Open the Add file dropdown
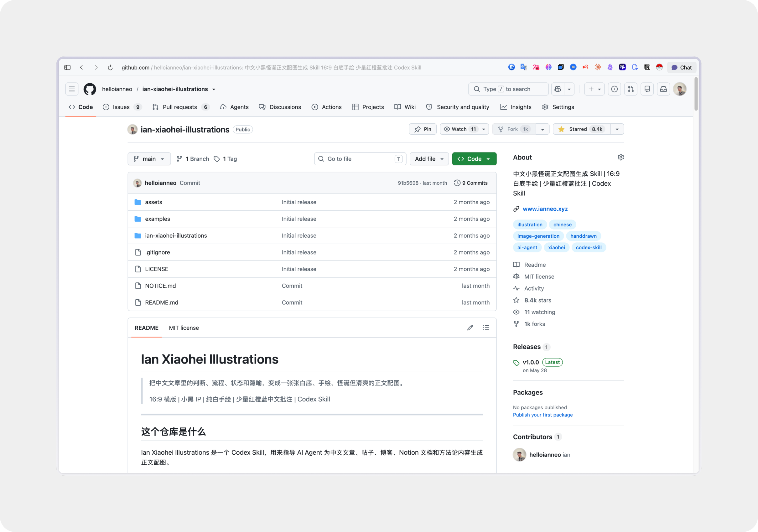Screen dimensions: 758x532 429,159
